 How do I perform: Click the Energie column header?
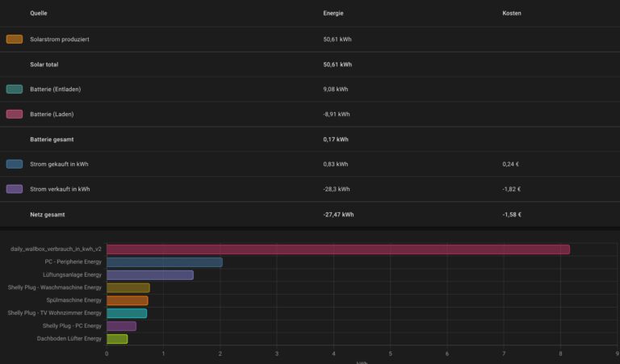tap(333, 13)
